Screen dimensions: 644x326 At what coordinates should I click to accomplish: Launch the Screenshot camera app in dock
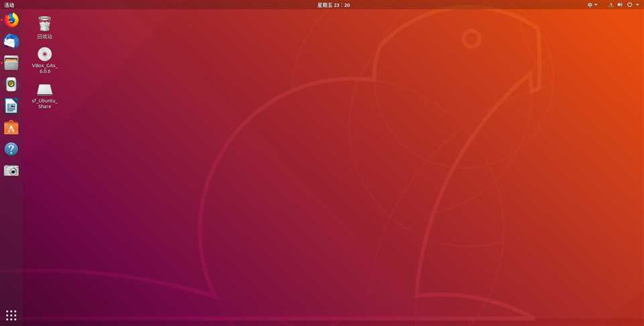coord(11,170)
